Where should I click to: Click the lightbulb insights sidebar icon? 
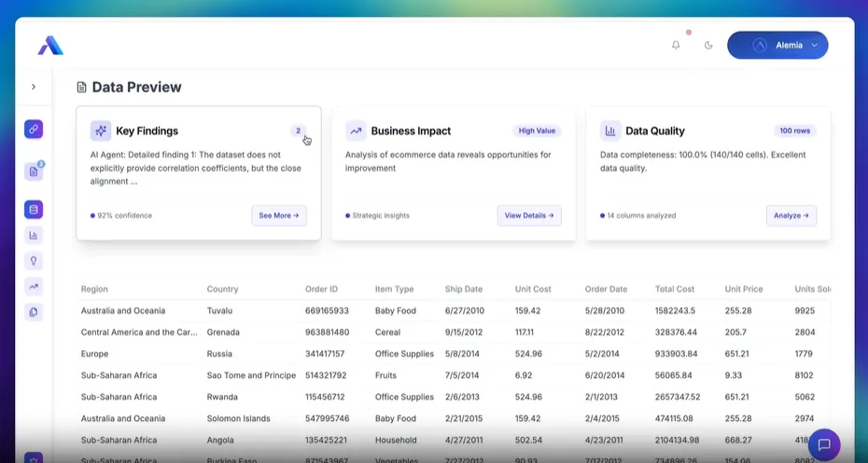34,261
